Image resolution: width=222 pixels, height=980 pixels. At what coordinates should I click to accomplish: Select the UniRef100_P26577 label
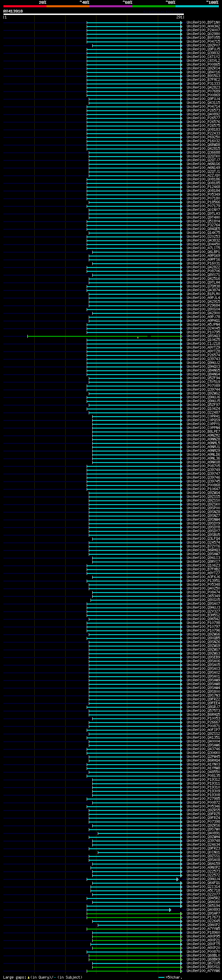click(203, 118)
